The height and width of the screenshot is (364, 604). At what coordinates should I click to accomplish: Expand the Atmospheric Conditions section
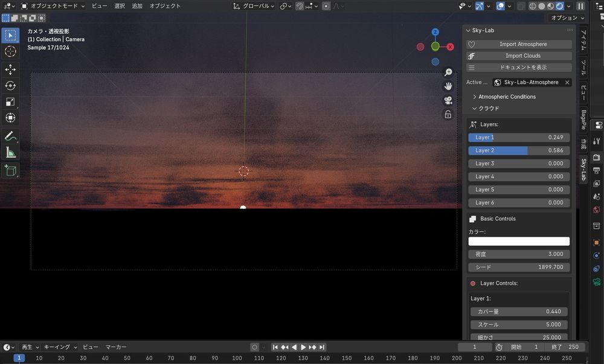click(x=506, y=97)
